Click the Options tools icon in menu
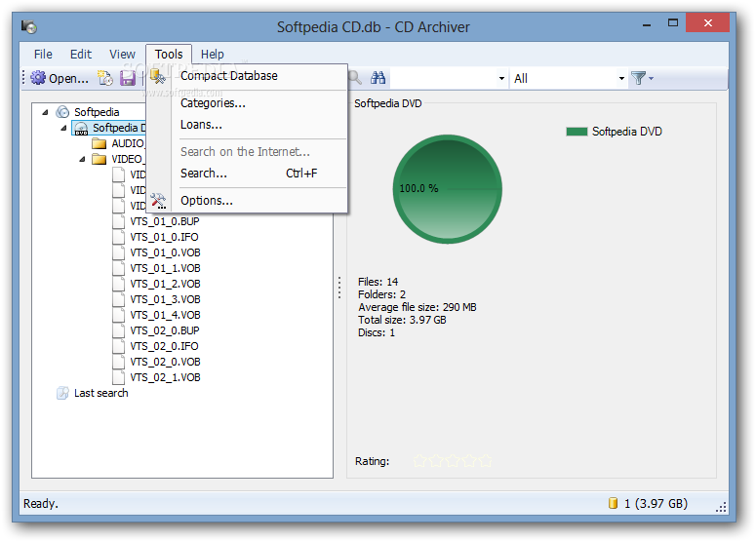Screen dimensions: 756x542 [158, 201]
